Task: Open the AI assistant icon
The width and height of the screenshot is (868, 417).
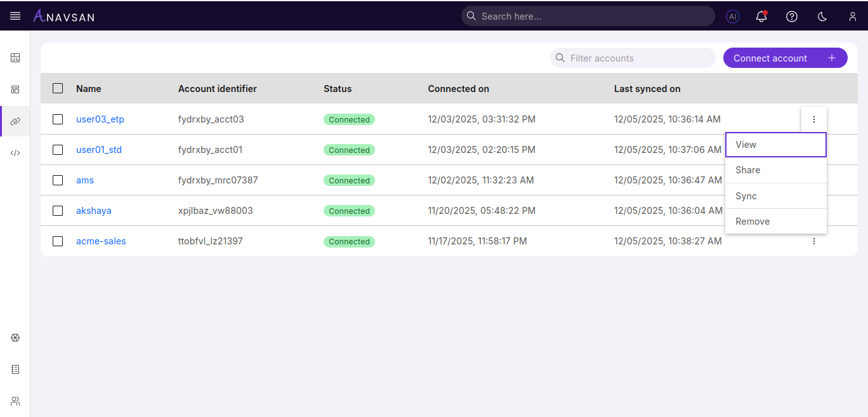Action: (733, 17)
